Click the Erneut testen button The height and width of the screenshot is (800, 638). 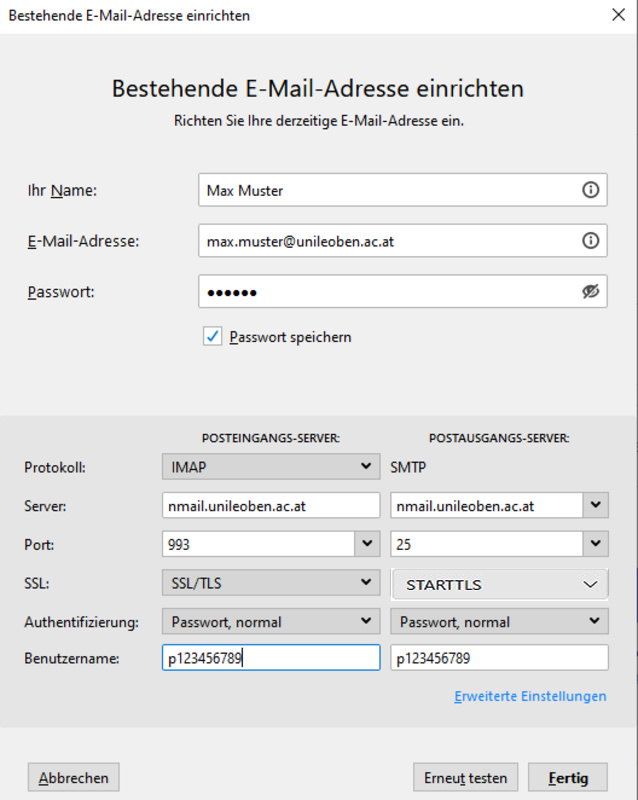[x=466, y=777]
